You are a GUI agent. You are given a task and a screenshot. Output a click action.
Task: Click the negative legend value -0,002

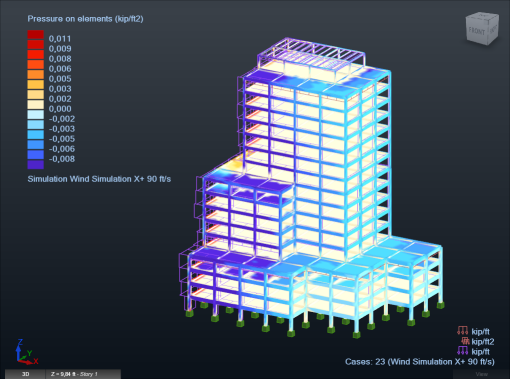62,119
